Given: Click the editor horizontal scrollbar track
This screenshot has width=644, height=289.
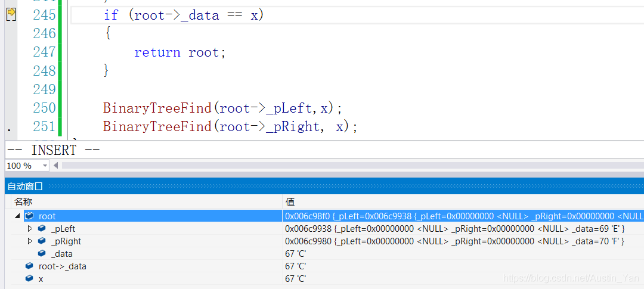Looking at the screenshot, I should pos(352,166).
